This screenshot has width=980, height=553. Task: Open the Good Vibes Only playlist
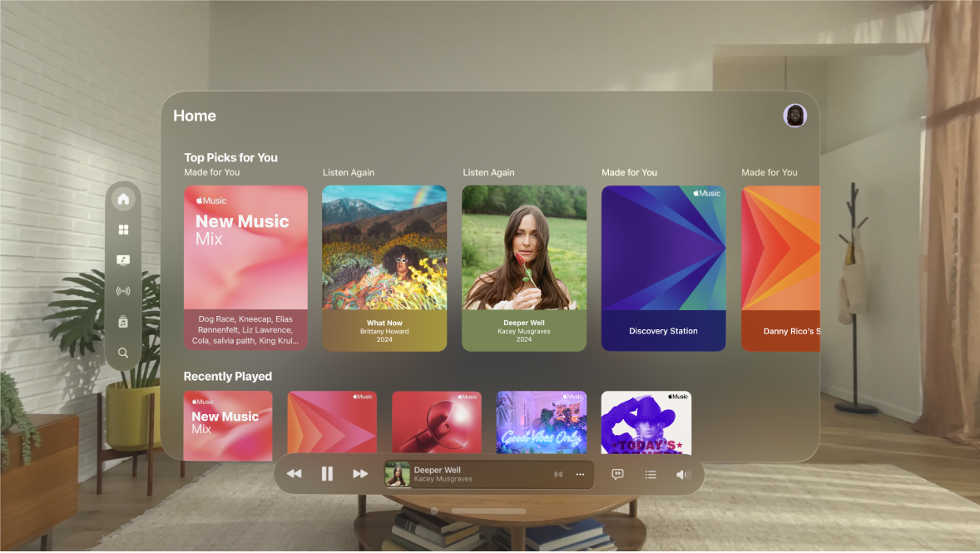click(542, 422)
